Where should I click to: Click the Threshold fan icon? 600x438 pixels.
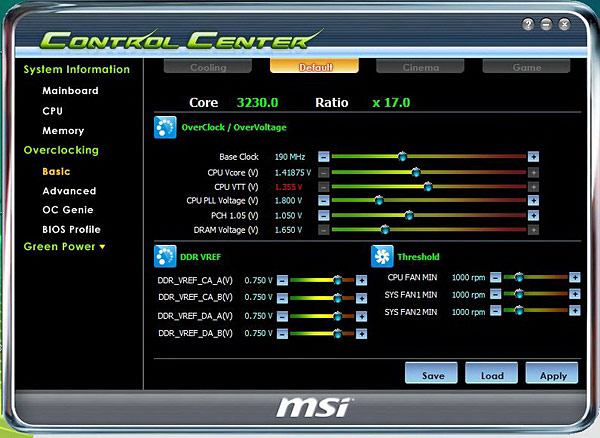pos(382,256)
